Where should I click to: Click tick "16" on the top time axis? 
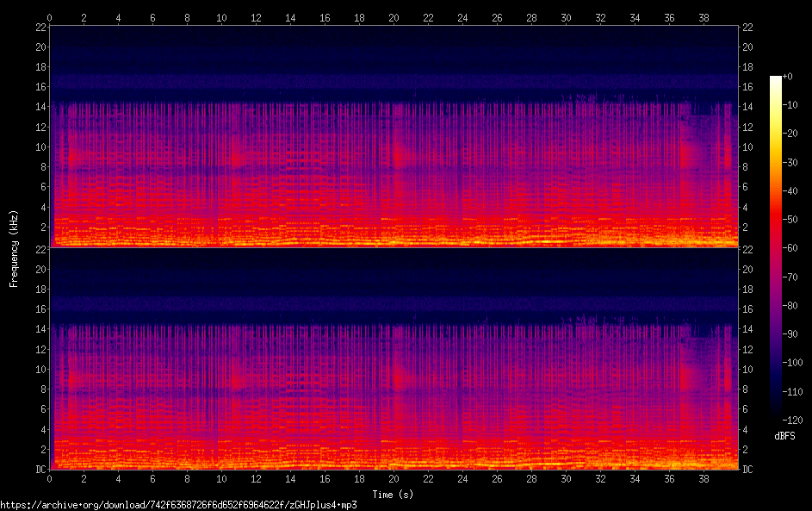[x=325, y=17]
